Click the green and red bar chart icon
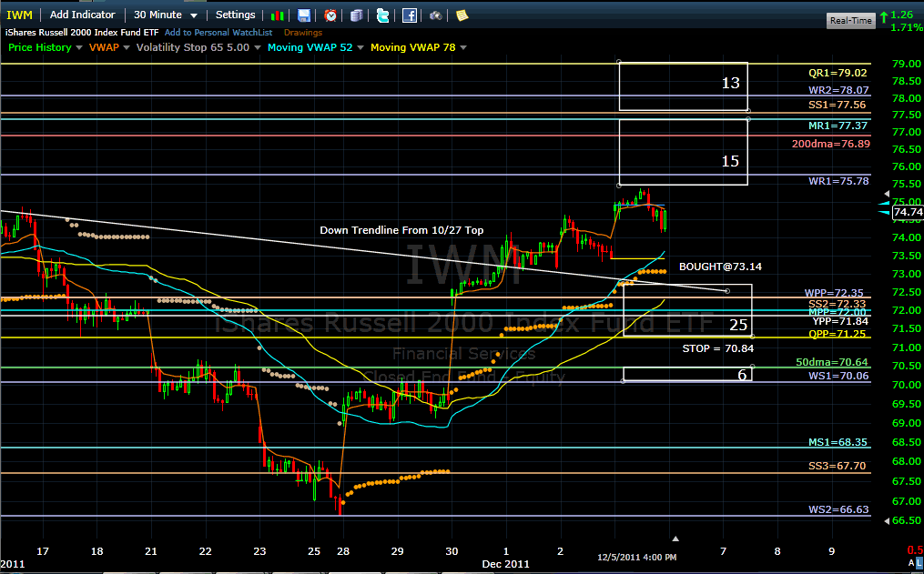924x574 pixels. pos(277,15)
